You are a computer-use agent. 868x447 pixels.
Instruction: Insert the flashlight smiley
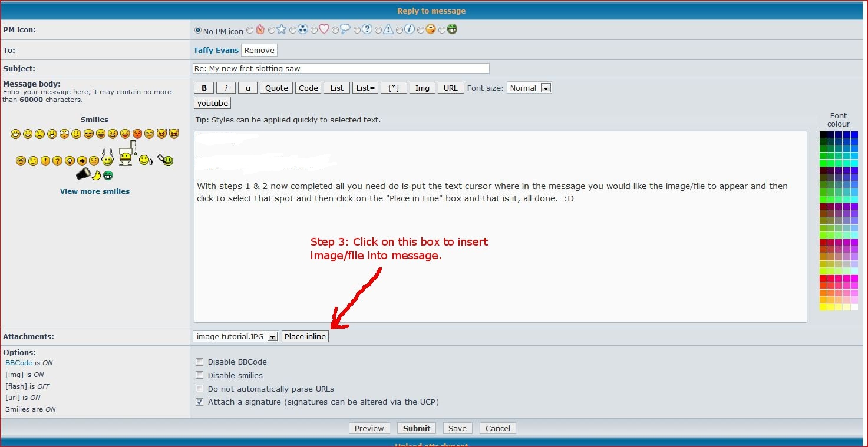click(83, 174)
